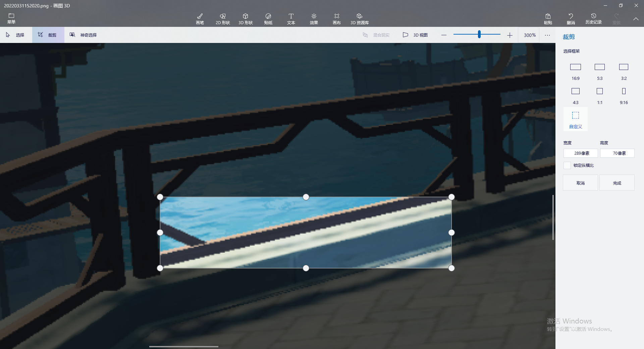Open the 3D 形状 shapes tool
Viewport: 644px width, 349px height.
coord(246,19)
